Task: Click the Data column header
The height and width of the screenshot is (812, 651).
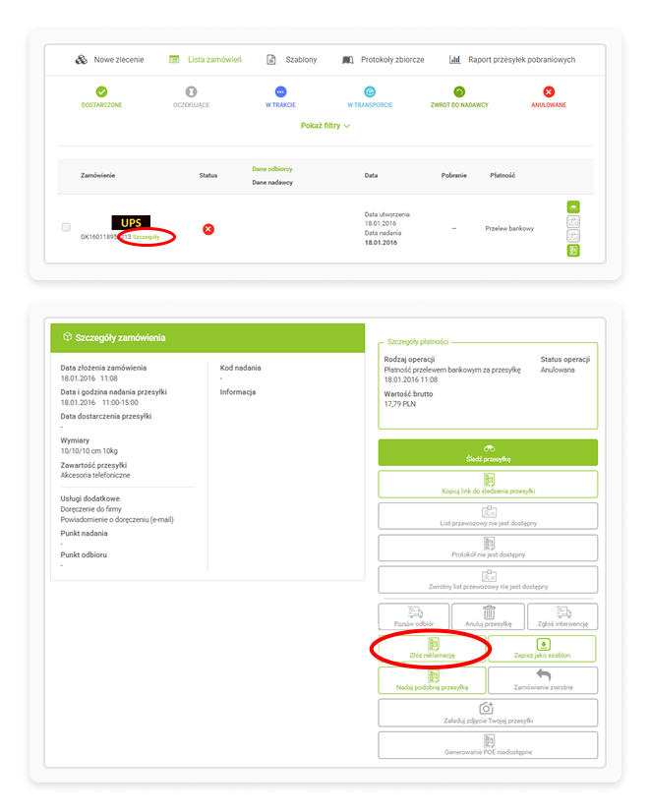Action: point(371,176)
